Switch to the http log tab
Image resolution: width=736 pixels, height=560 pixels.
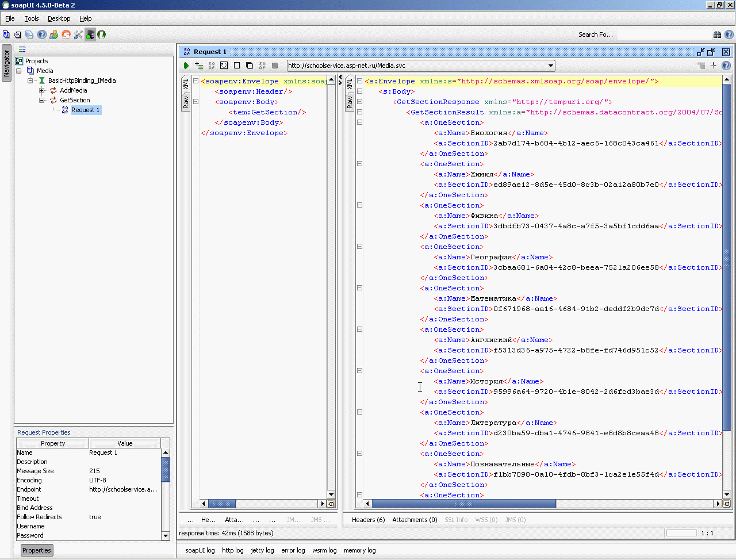coord(232,550)
